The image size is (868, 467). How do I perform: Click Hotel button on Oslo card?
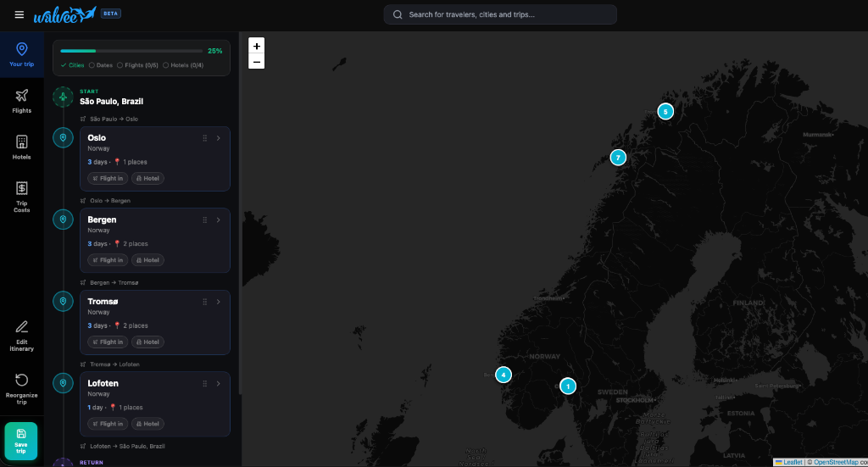147,178
